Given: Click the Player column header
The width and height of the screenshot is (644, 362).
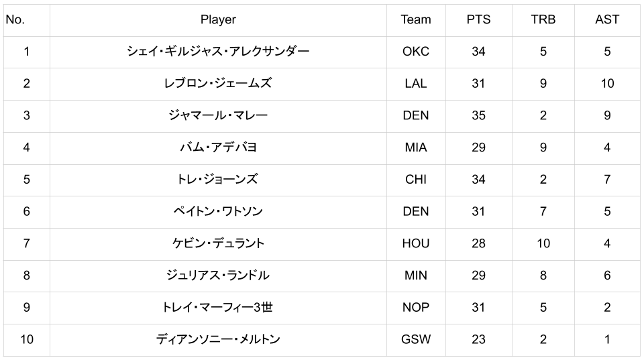Looking at the screenshot, I should [218, 19].
